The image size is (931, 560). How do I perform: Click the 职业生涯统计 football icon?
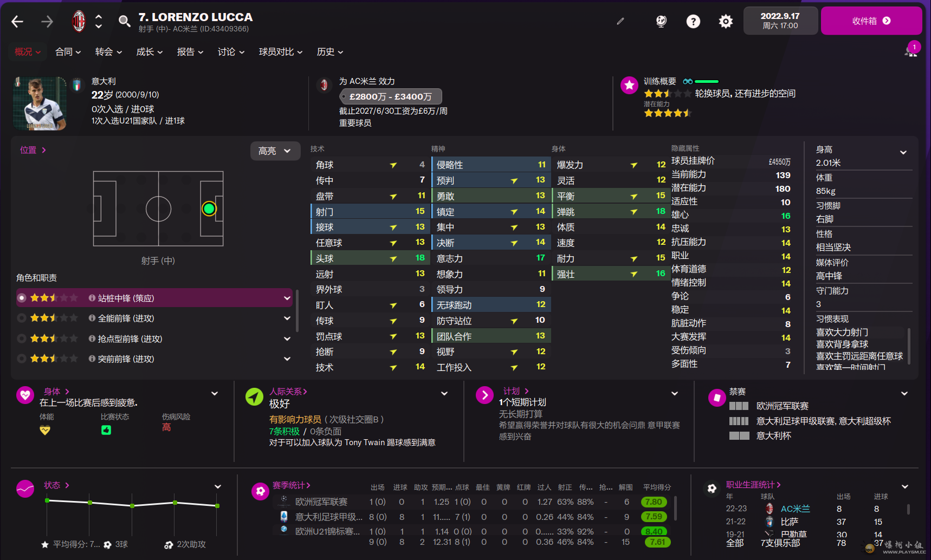coord(712,489)
